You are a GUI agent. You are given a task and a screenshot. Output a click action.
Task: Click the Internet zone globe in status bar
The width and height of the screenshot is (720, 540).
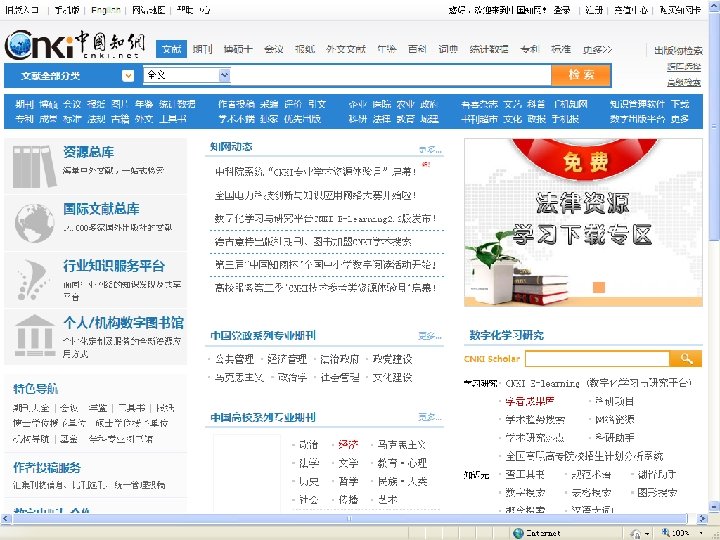pyautogui.click(x=518, y=533)
